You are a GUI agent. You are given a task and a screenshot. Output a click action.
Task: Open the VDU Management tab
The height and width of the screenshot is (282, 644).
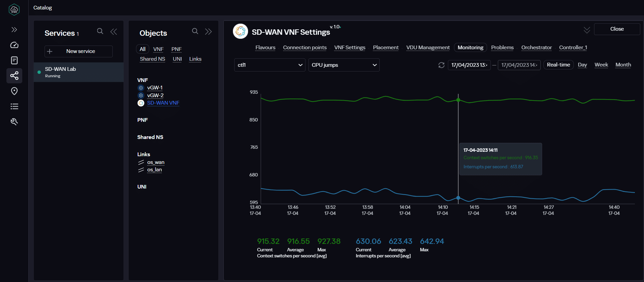point(428,48)
